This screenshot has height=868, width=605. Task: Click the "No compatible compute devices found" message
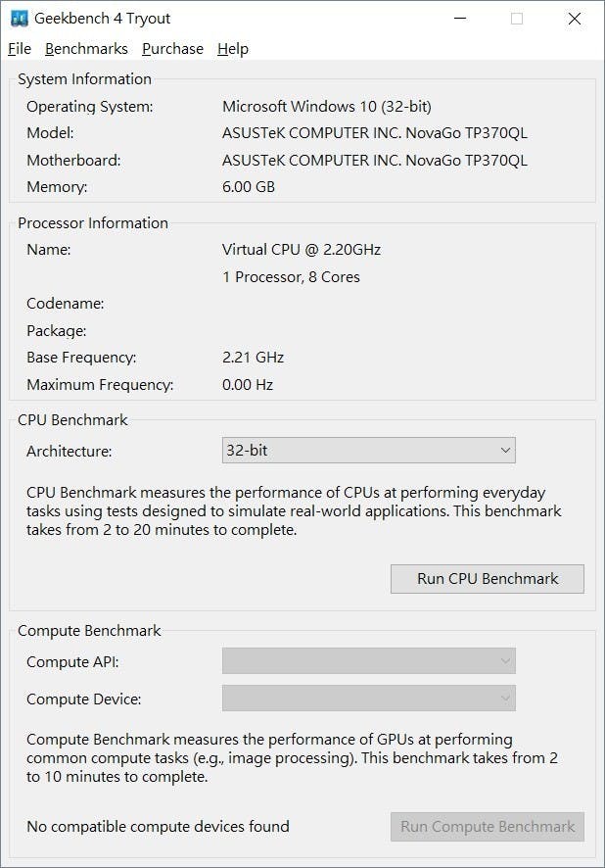coord(158,827)
